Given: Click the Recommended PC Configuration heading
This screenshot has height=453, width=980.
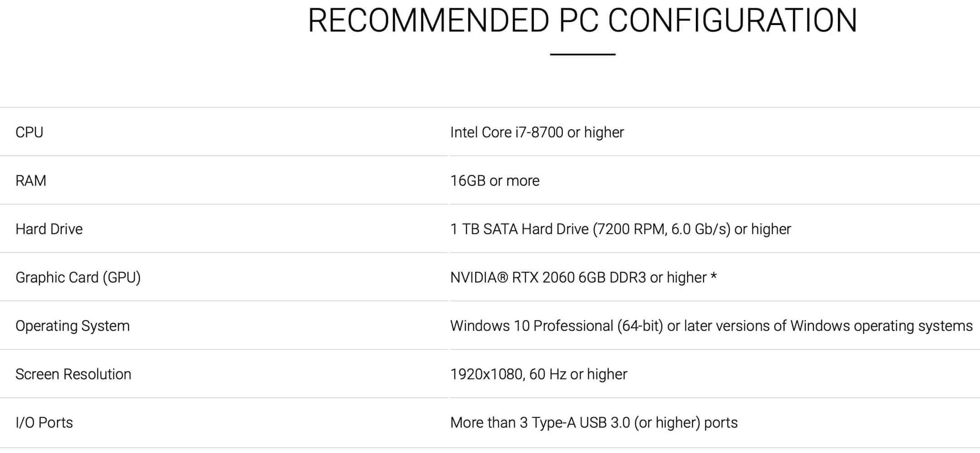Looking at the screenshot, I should [x=582, y=20].
